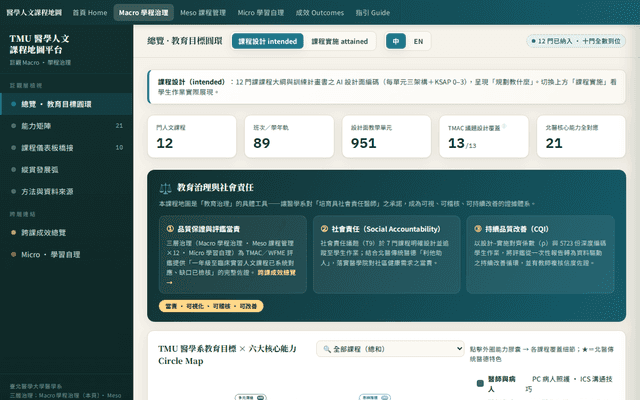Click the 醫學人文課程地圖 site logo
The width and height of the screenshot is (640, 400).
click(34, 13)
